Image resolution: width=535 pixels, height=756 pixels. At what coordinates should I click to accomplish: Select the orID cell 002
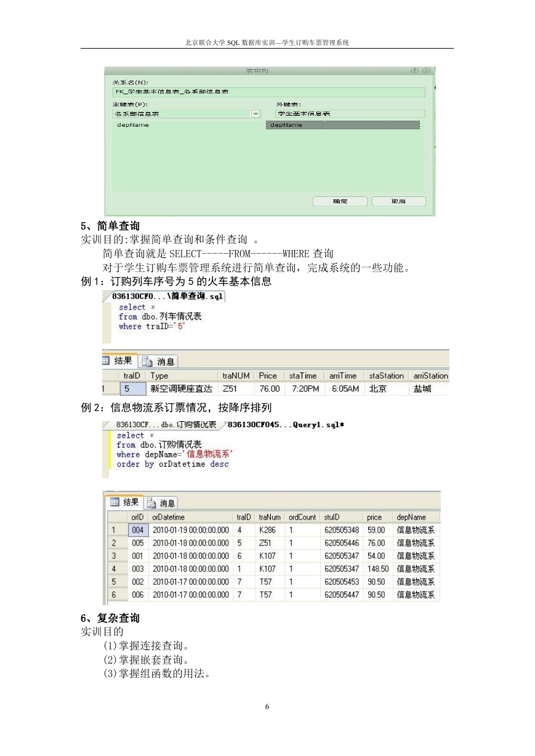138,582
